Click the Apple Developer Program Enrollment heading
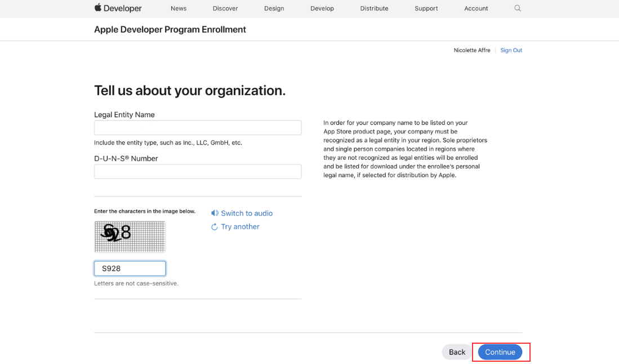The width and height of the screenshot is (619, 364). tap(170, 29)
